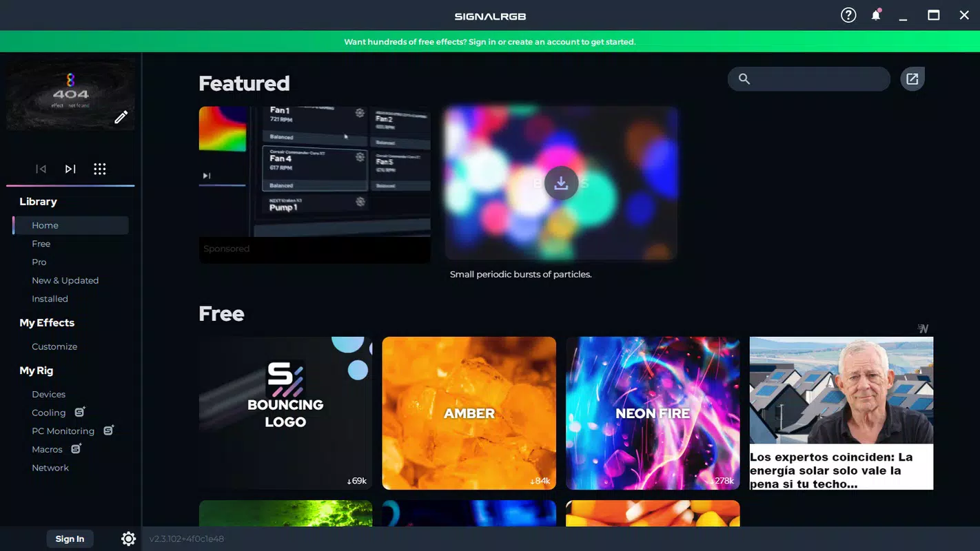Click the ad network logo above the advert
Screen dimensions: 980x551
point(923,329)
